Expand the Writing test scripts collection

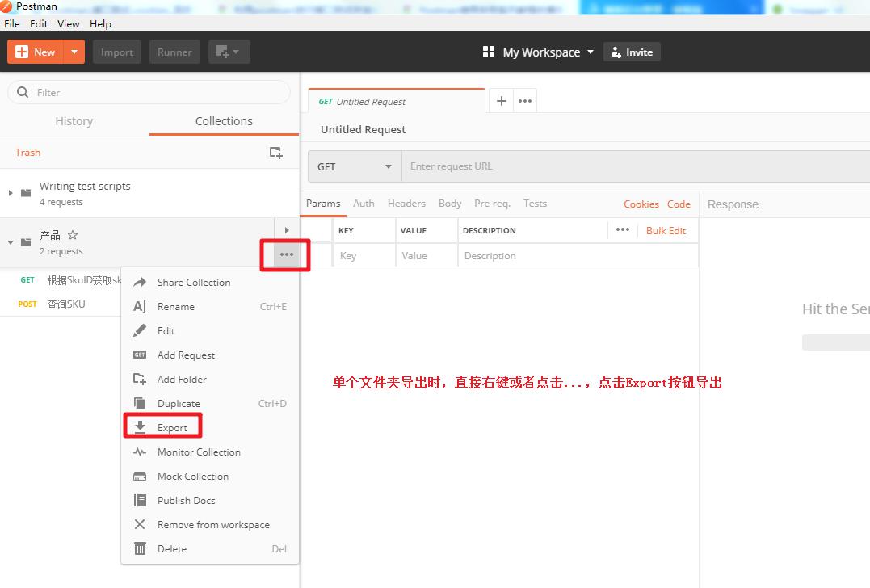11,193
